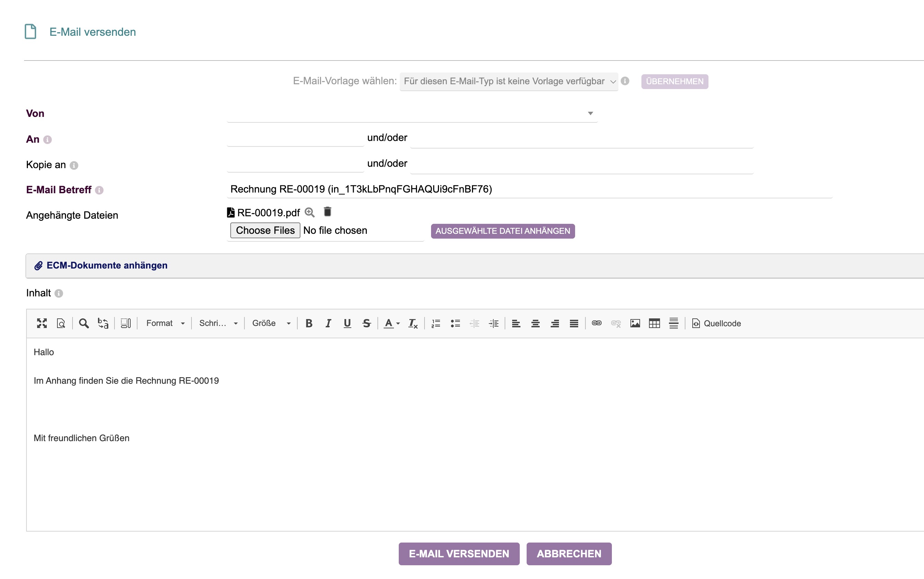Insert an image via the toolbar icon
Image resolution: width=924 pixels, height=579 pixels.
click(x=635, y=323)
